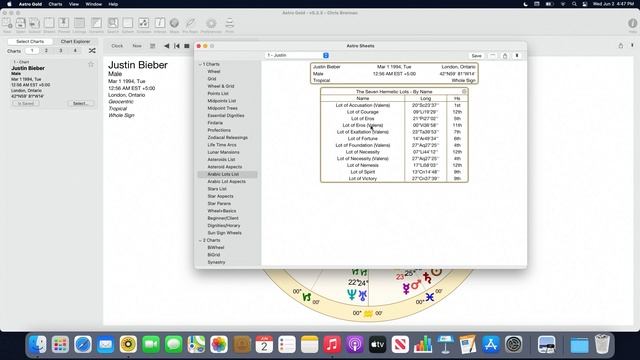Open the Sheets toolbar icon

coord(49,24)
